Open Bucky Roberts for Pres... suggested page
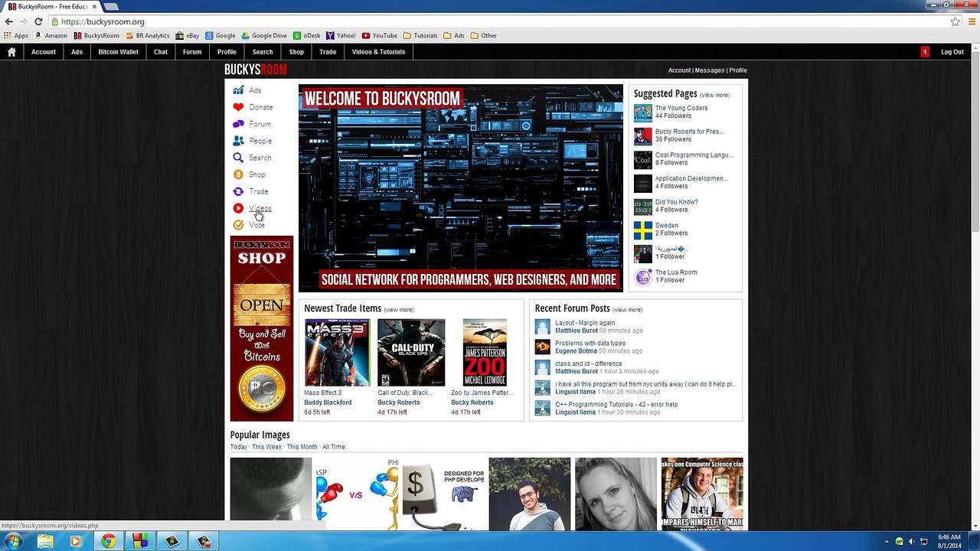980x551 pixels. [x=689, y=132]
